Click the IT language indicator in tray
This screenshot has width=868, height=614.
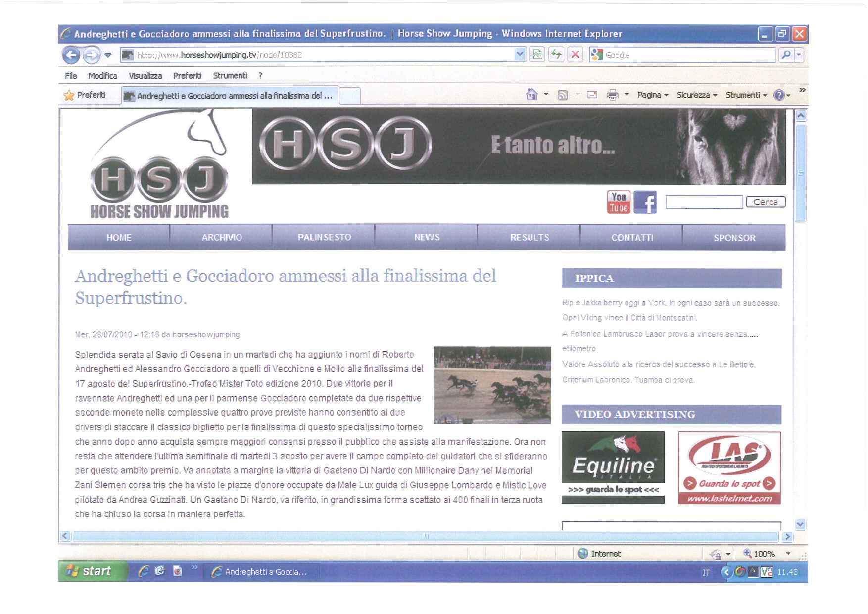click(x=706, y=573)
